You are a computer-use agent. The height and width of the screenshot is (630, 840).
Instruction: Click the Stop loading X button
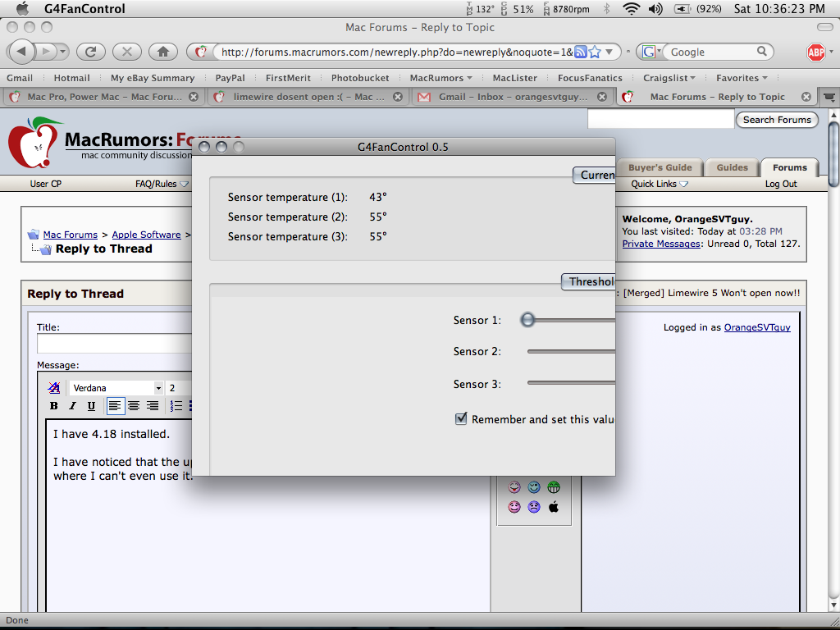click(127, 52)
